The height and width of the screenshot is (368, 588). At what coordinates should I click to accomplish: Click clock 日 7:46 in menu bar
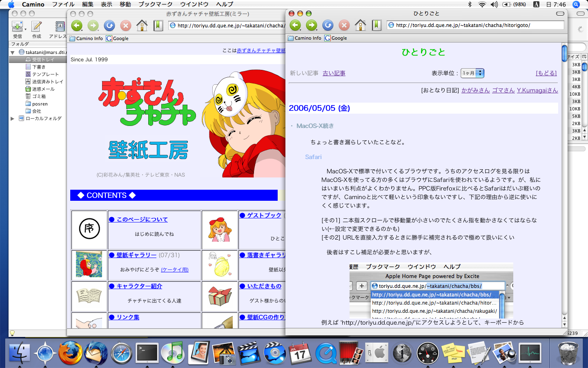(x=555, y=4)
